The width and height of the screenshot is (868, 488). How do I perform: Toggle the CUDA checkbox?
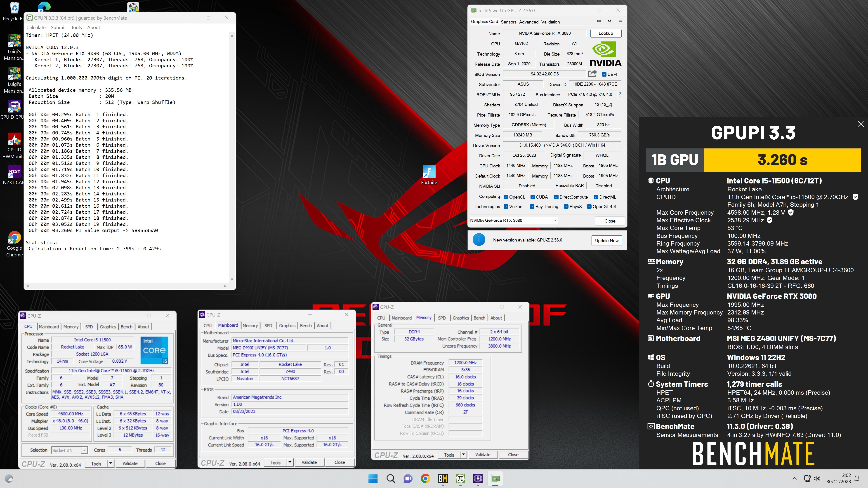coord(533,197)
